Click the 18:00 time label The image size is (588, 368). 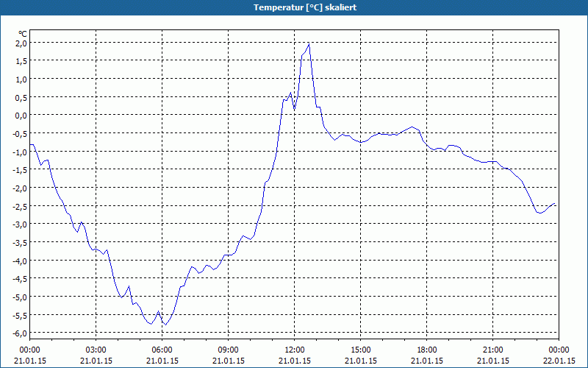point(427,350)
